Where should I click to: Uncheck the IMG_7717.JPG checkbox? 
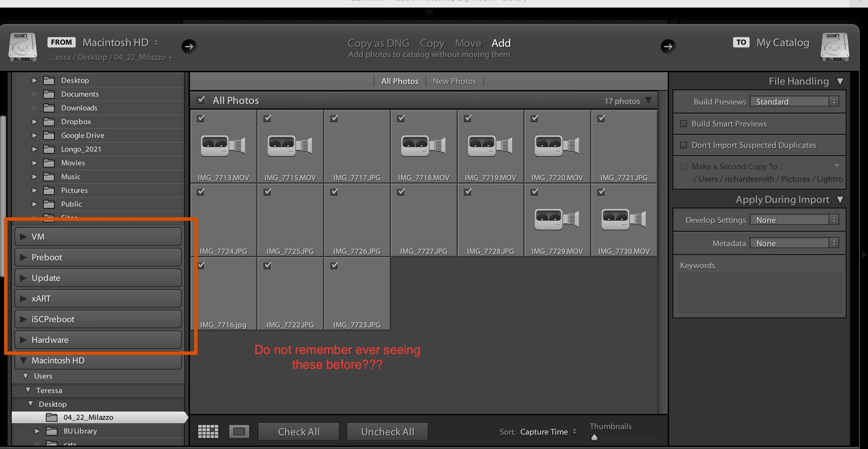coord(334,119)
